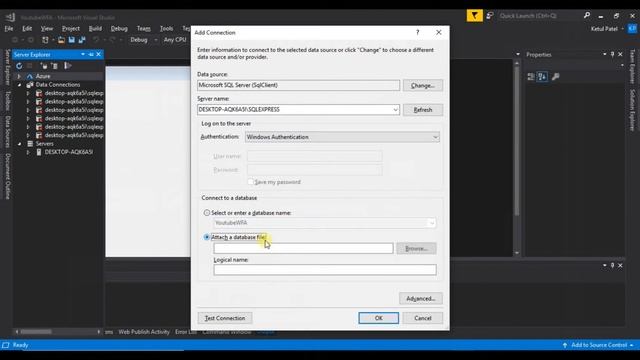Open the Edit menu
Screen dimensions: 640x360
pos(27,29)
